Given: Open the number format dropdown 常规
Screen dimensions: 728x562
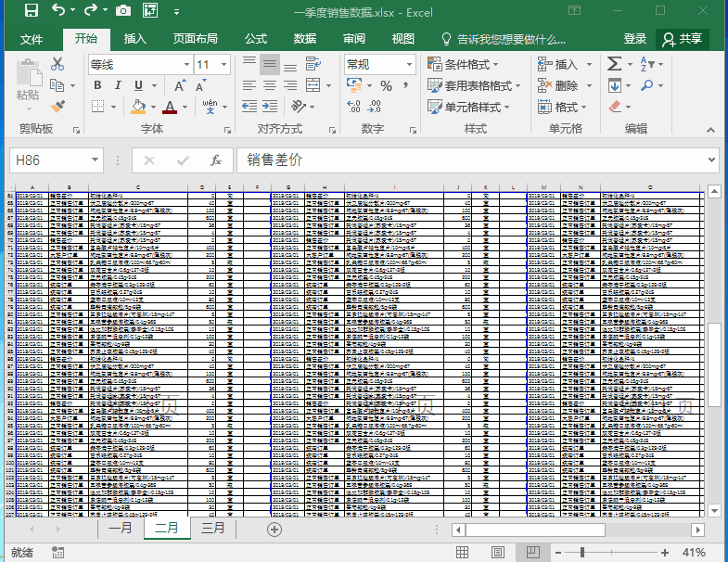Looking at the screenshot, I should [x=409, y=65].
